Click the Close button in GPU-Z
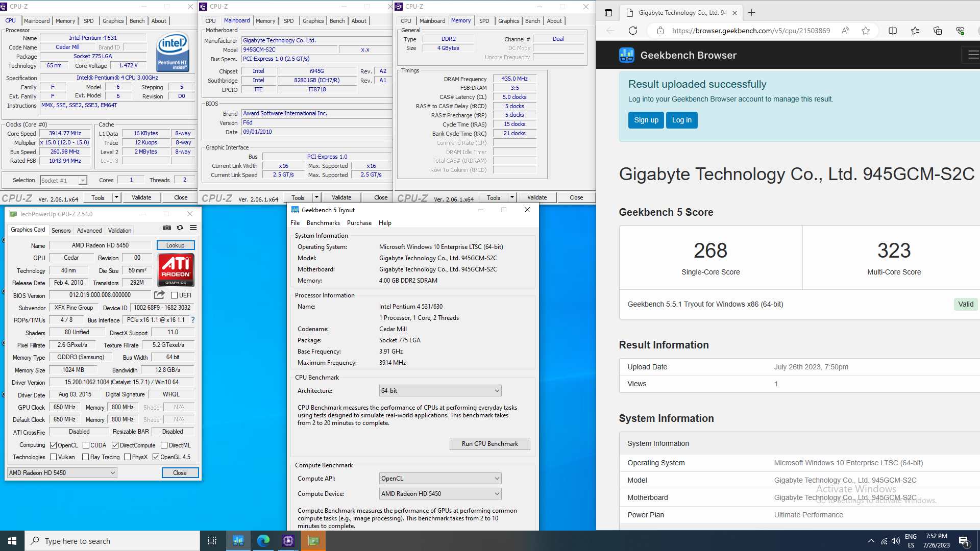This screenshot has width=980, height=551. [x=180, y=473]
